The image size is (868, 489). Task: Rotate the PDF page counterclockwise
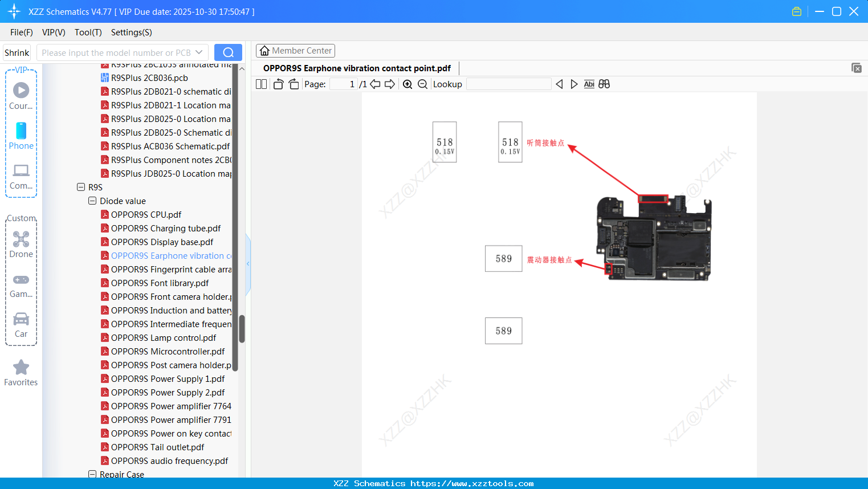pos(278,84)
